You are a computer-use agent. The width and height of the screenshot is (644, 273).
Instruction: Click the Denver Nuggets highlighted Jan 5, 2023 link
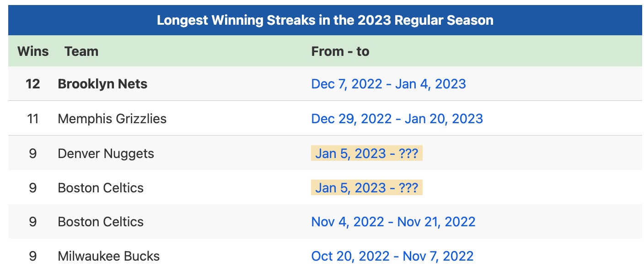pyautogui.click(x=366, y=153)
